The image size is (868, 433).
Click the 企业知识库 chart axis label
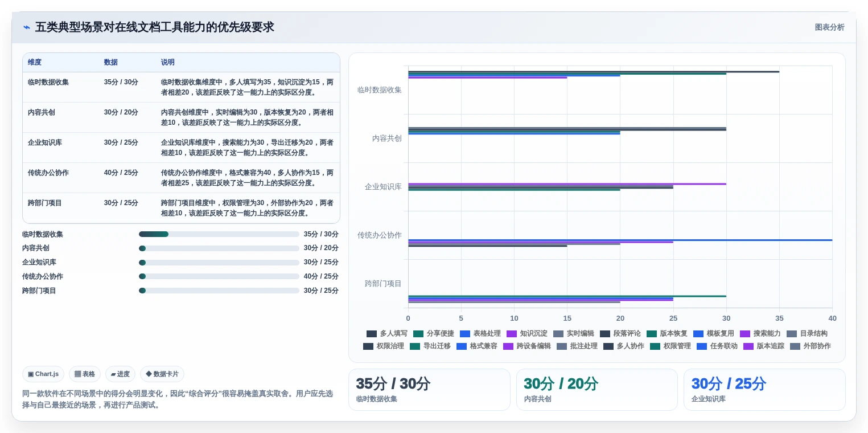pyautogui.click(x=383, y=187)
